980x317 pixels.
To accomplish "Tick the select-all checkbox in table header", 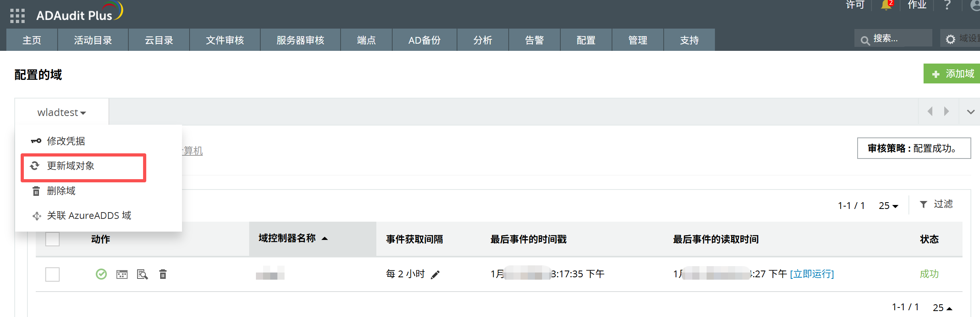I will pyautogui.click(x=52, y=239).
